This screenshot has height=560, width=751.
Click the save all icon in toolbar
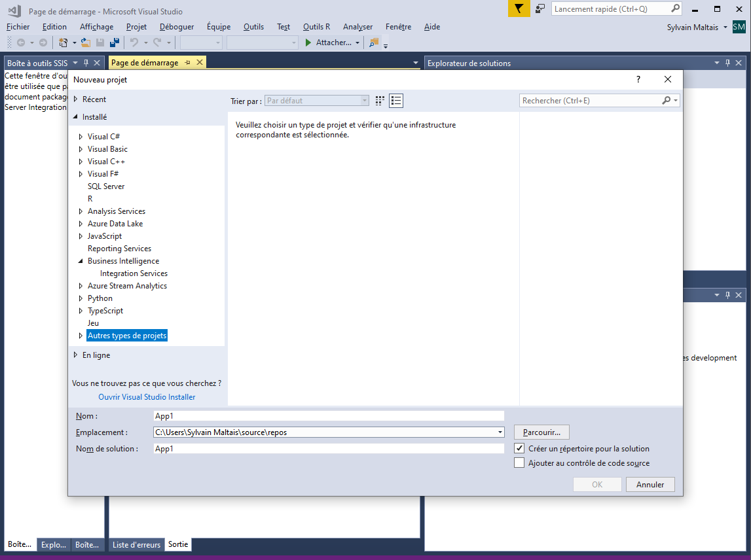pyautogui.click(x=115, y=43)
